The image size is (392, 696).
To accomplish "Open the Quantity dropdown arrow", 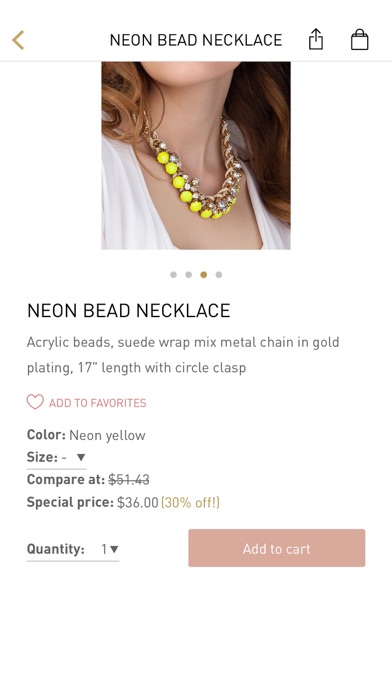I will (114, 550).
